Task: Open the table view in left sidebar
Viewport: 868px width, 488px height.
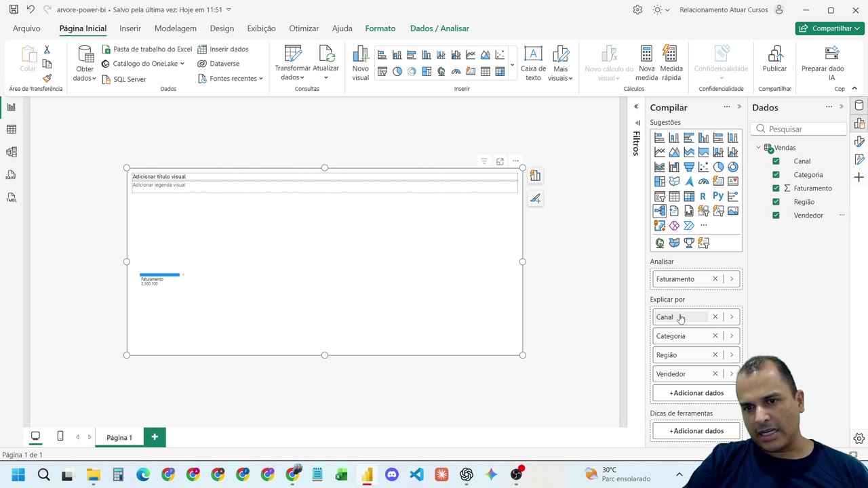Action: pos(12,129)
